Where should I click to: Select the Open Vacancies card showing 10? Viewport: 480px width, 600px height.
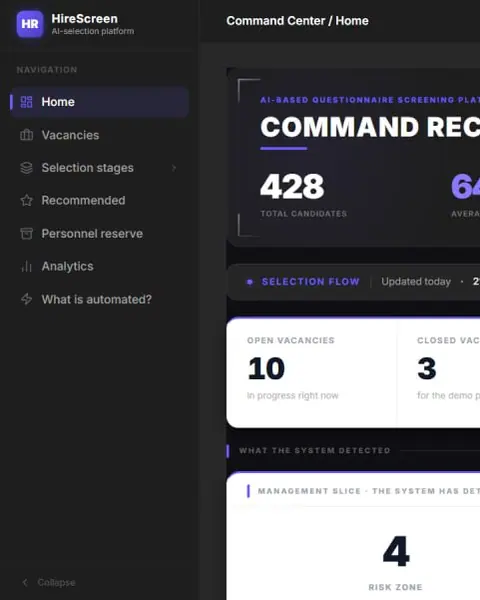pos(312,373)
